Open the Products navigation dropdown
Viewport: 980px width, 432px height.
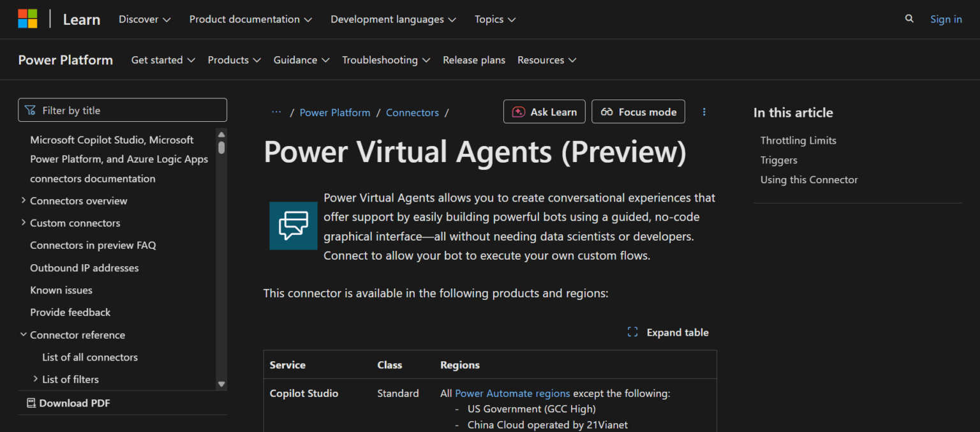coord(234,59)
